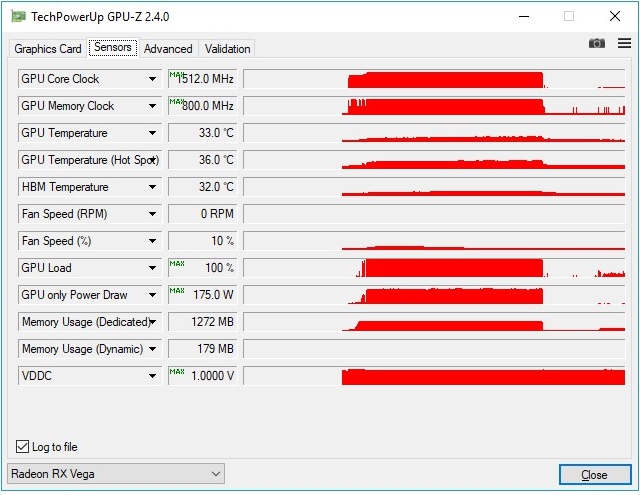Expand Memory Usage (Dedicated) dropdown
Viewport: 640px width, 495px height.
tap(153, 322)
